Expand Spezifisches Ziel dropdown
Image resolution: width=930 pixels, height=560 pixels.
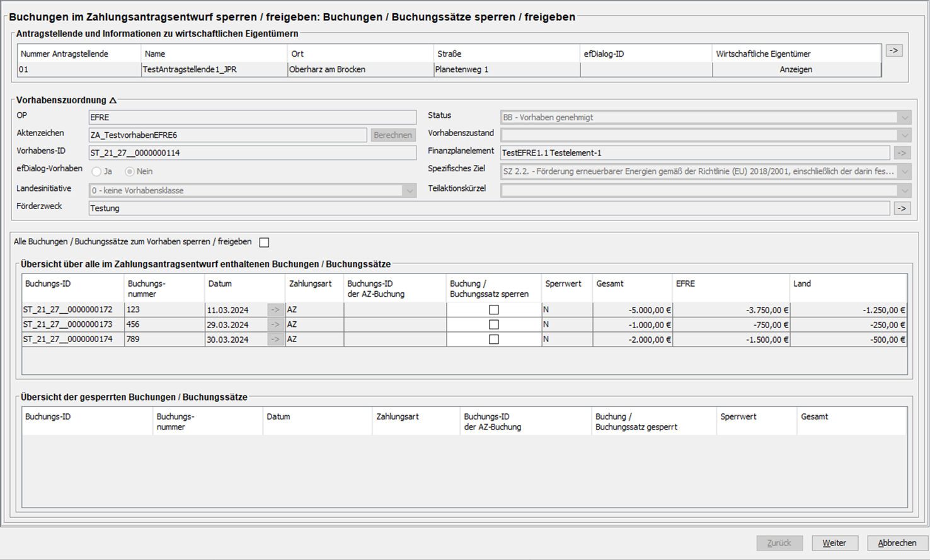[x=905, y=171]
